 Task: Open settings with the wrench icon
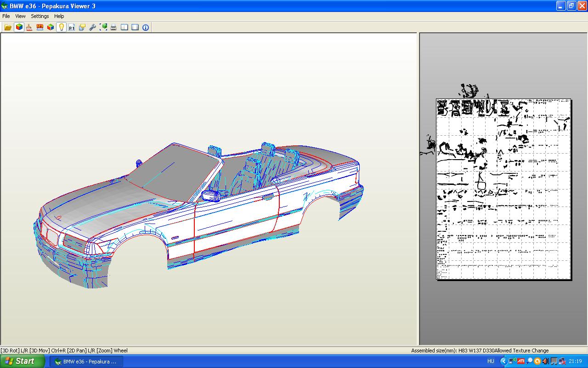coord(92,28)
